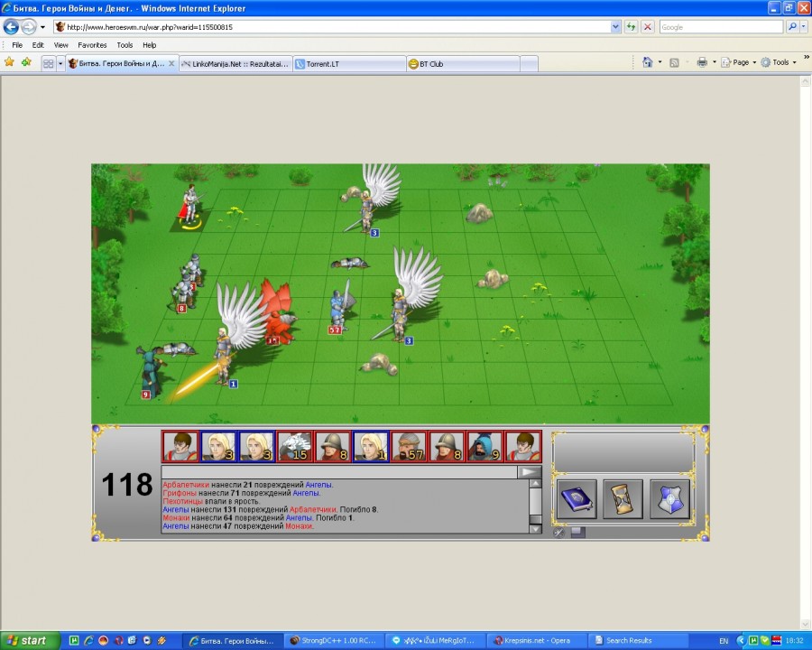The height and width of the screenshot is (650, 812).
Task: Click the monk stack labeled 9
Action: 152,372
